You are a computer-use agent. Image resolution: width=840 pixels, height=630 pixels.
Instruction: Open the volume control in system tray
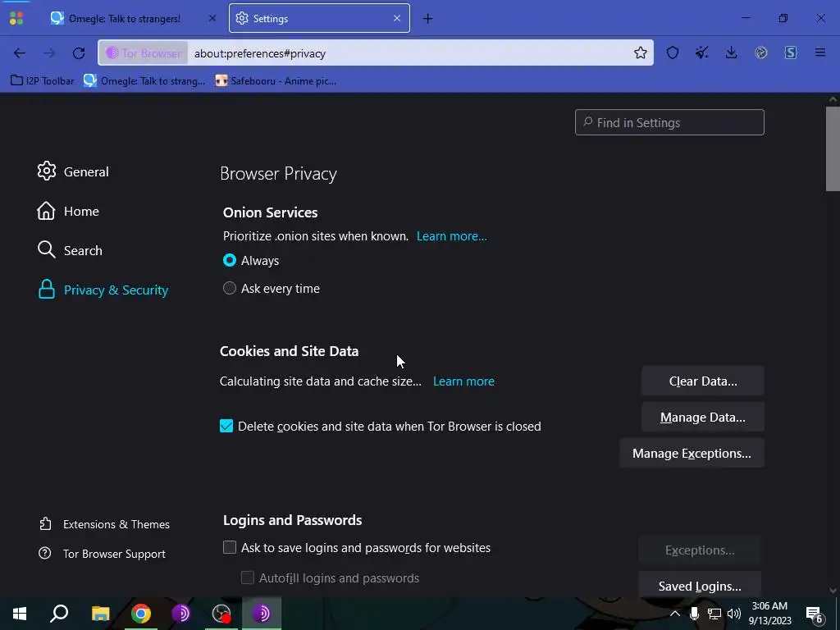(734, 614)
